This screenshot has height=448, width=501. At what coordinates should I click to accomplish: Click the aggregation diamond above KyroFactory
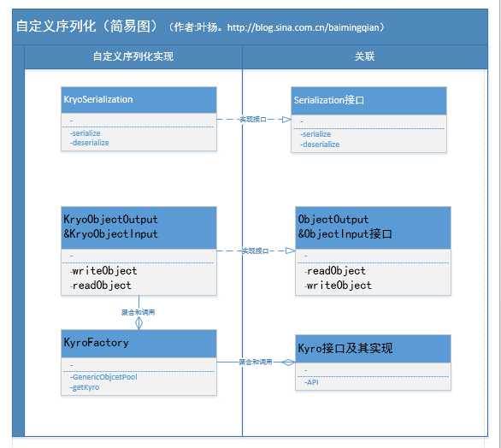point(139,324)
